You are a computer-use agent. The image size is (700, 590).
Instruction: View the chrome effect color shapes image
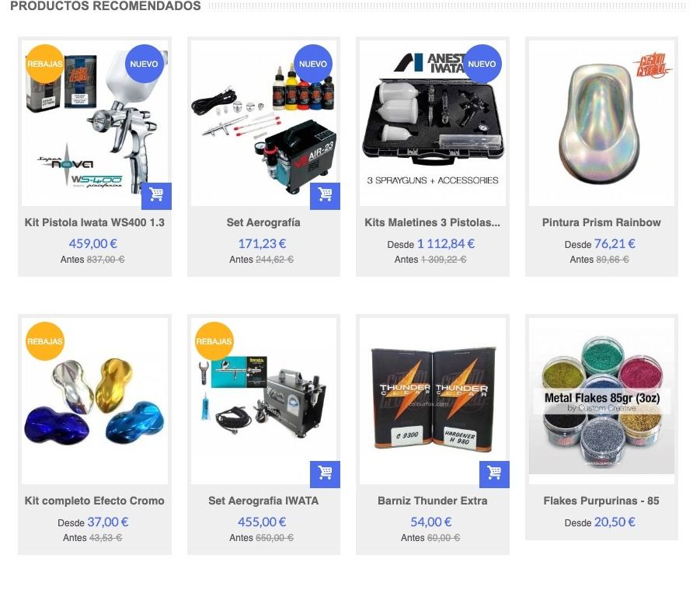tap(95, 401)
